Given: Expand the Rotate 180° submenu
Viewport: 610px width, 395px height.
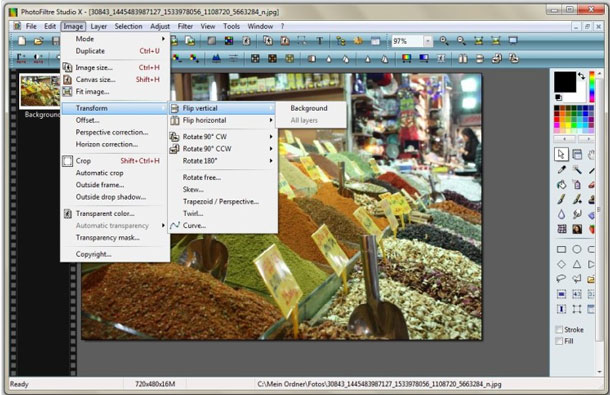Looking at the screenshot, I should [222, 161].
